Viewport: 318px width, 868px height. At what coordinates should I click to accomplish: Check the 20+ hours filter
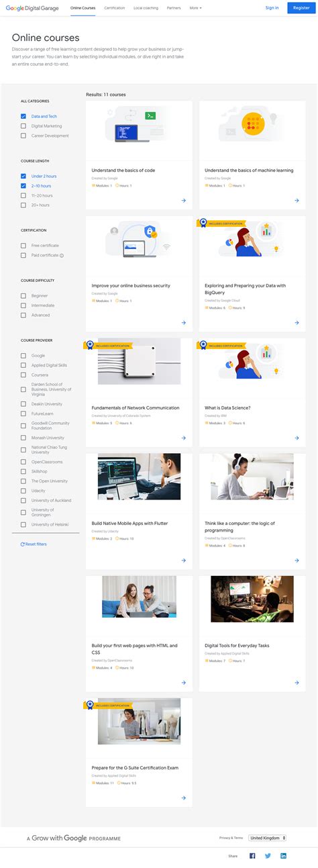[23, 205]
